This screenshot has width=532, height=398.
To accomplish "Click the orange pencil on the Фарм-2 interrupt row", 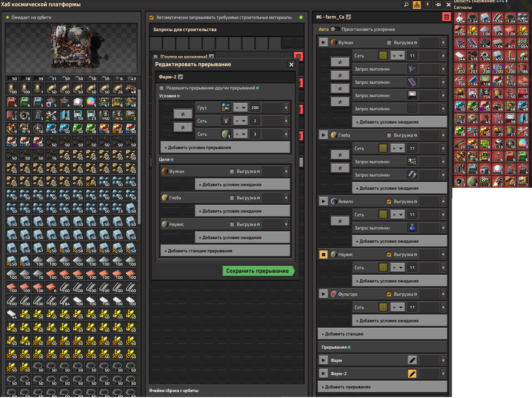I will tap(412, 373).
